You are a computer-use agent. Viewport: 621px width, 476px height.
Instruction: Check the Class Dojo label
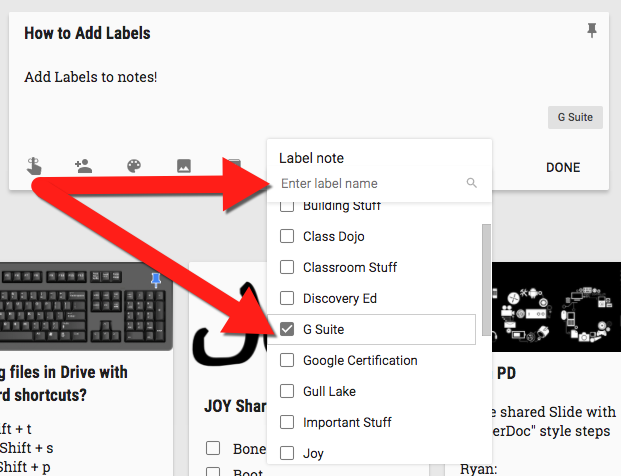[x=287, y=236]
